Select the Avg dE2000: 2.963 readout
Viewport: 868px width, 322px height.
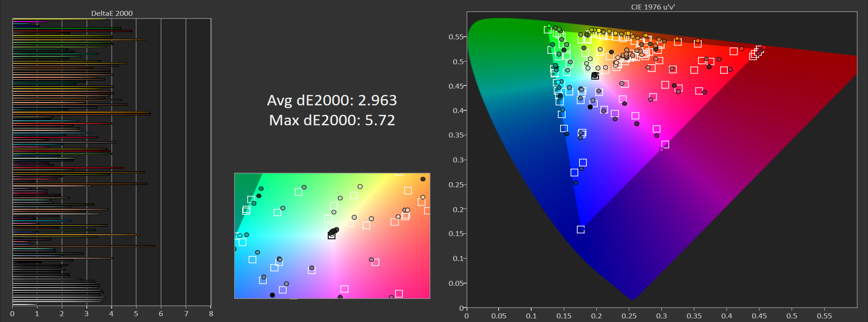[332, 100]
